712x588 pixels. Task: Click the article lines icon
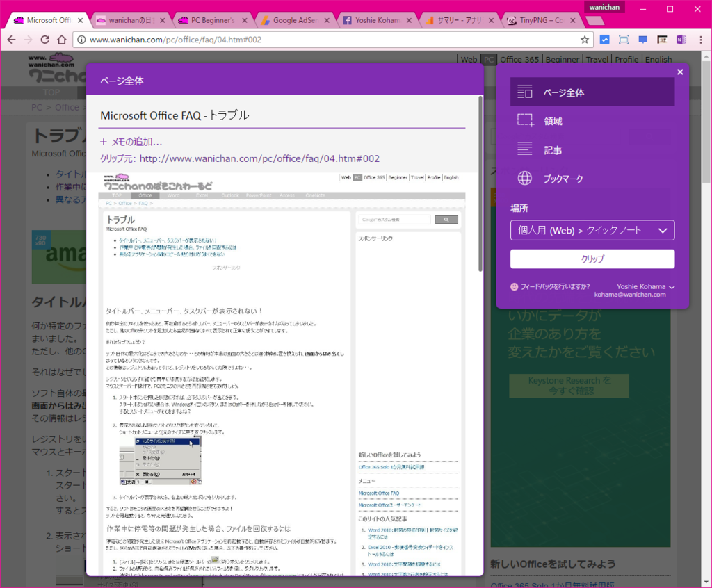(x=525, y=149)
